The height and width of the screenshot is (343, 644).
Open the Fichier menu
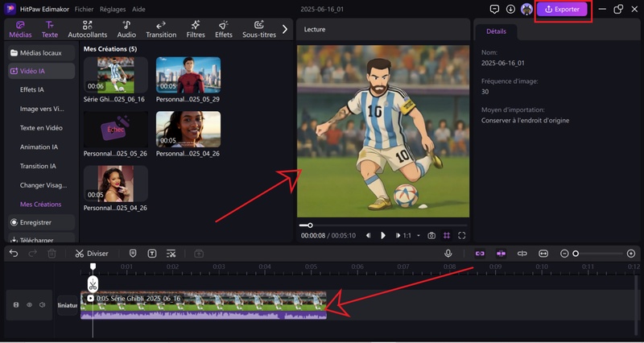[x=84, y=9]
